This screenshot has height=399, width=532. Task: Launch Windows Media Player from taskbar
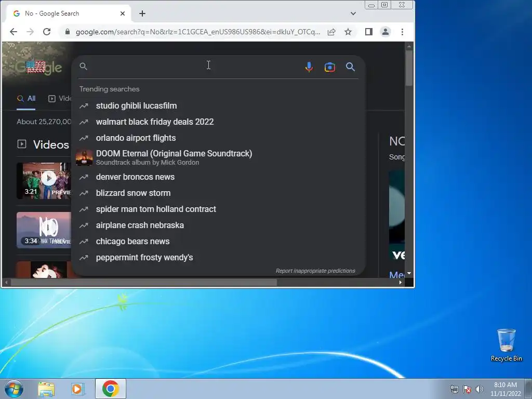[x=77, y=389]
